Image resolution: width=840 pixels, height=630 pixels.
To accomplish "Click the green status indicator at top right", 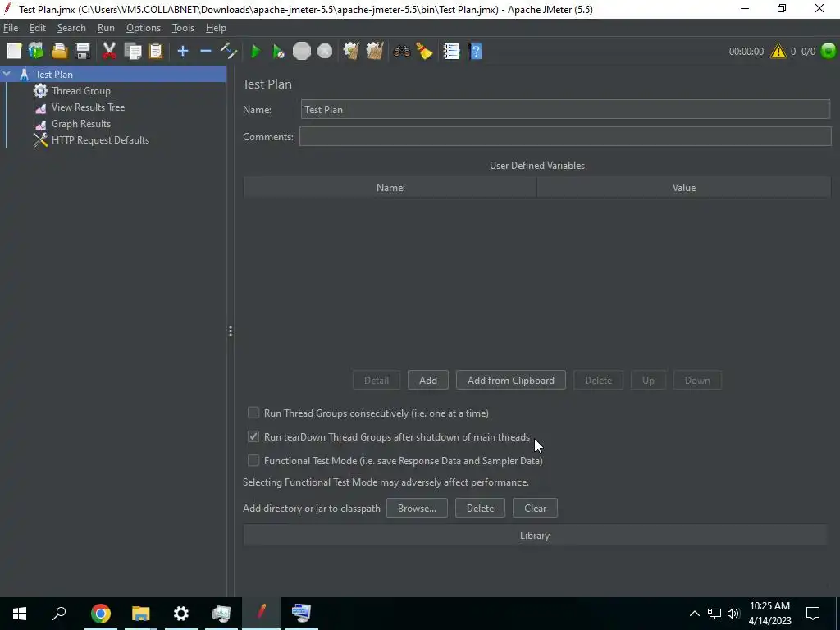I will tap(829, 51).
